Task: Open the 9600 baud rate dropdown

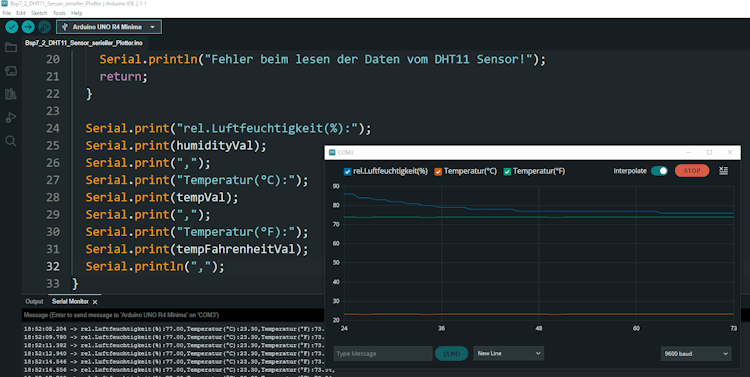Action: point(696,354)
